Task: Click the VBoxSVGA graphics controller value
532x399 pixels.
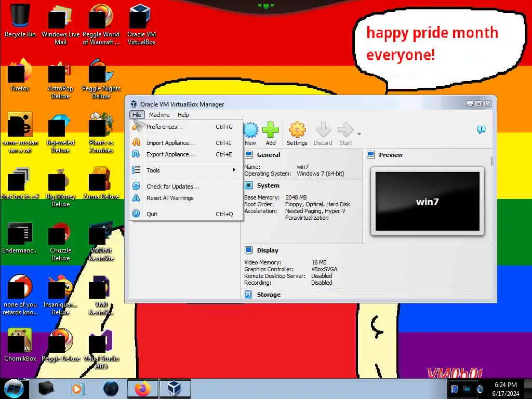Action: [324, 269]
